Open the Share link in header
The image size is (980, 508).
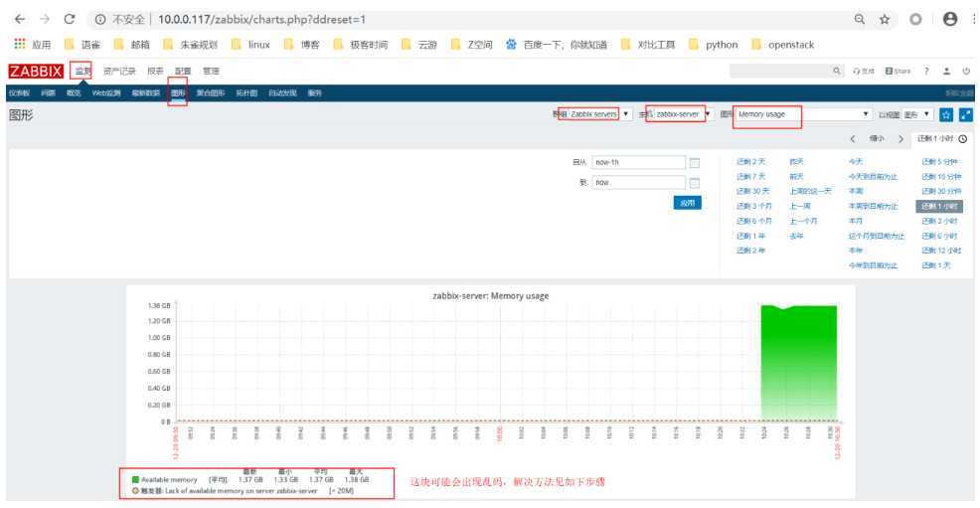tap(898, 72)
